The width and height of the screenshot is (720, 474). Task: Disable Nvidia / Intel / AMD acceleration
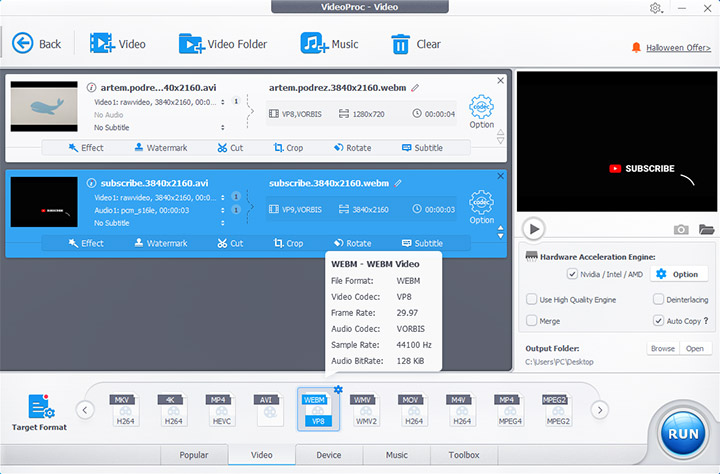click(x=572, y=274)
